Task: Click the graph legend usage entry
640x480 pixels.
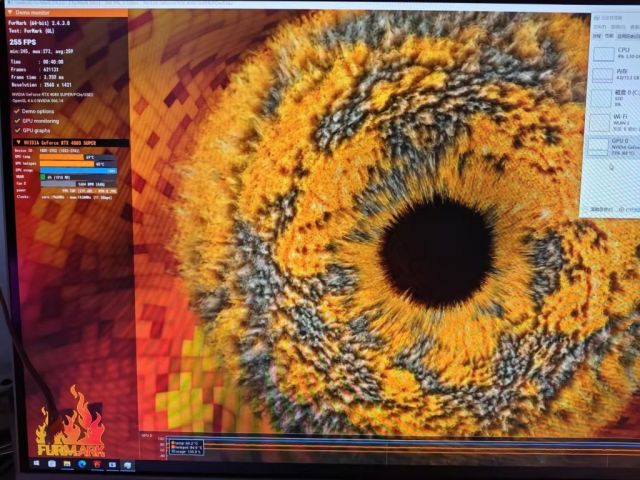Action: pyautogui.click(x=186, y=452)
